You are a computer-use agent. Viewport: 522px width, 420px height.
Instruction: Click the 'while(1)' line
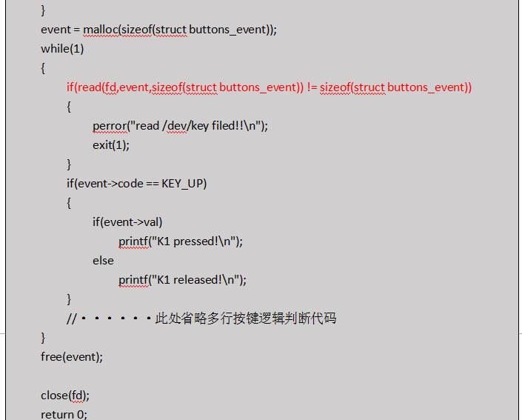pos(62,49)
